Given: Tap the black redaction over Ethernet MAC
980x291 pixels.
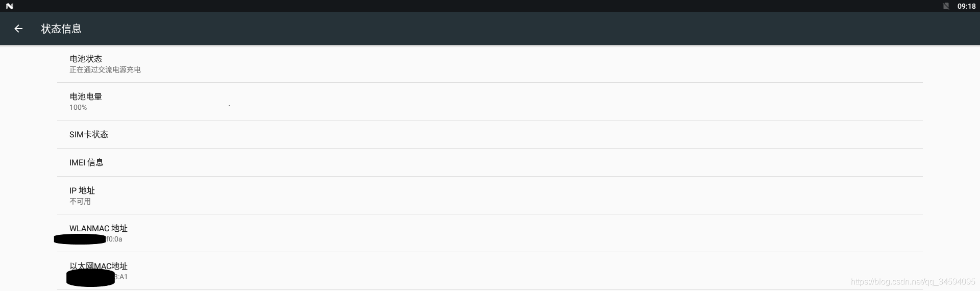Looking at the screenshot, I should pyautogui.click(x=91, y=278).
